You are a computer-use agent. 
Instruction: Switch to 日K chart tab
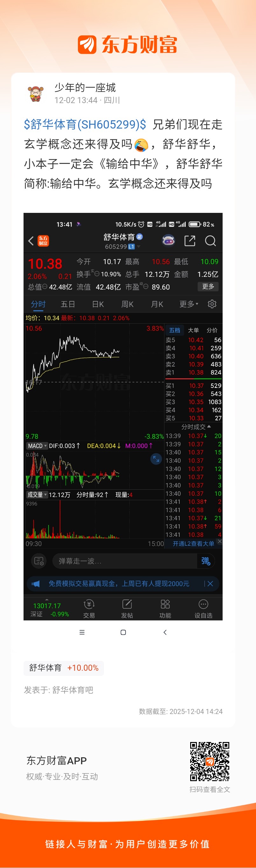click(x=98, y=304)
